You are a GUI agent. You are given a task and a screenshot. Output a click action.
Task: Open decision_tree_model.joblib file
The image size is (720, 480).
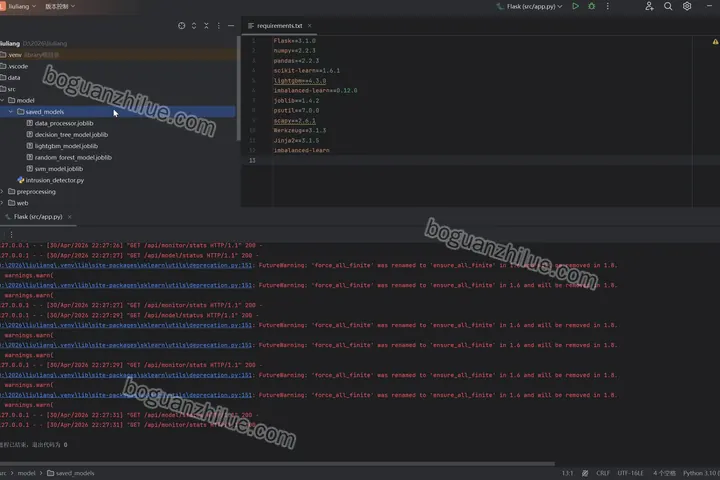click(71, 135)
